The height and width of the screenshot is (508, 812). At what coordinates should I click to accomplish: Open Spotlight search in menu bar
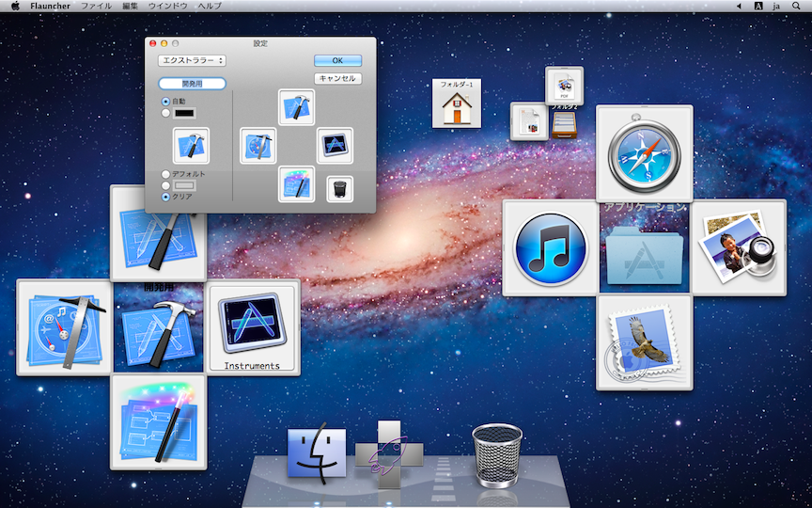coord(796,7)
